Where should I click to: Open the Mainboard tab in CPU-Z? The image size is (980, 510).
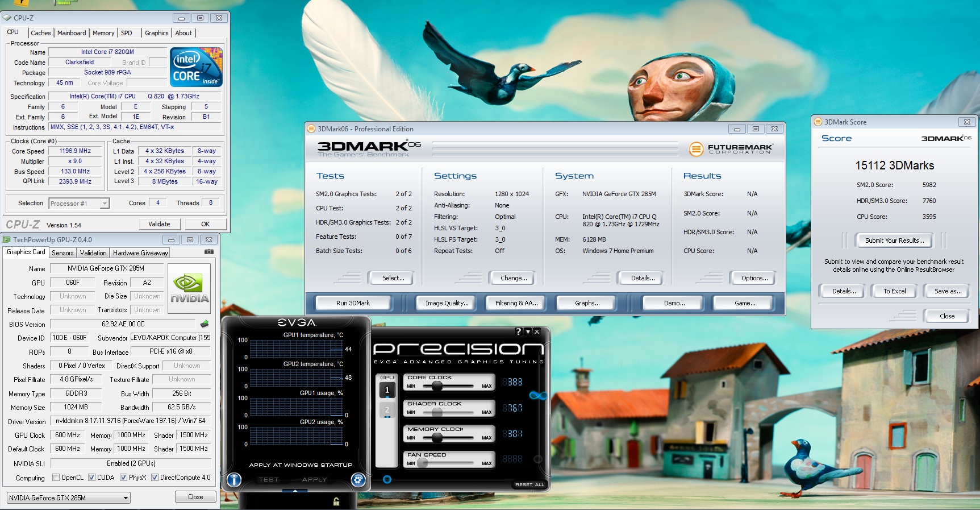[72, 33]
